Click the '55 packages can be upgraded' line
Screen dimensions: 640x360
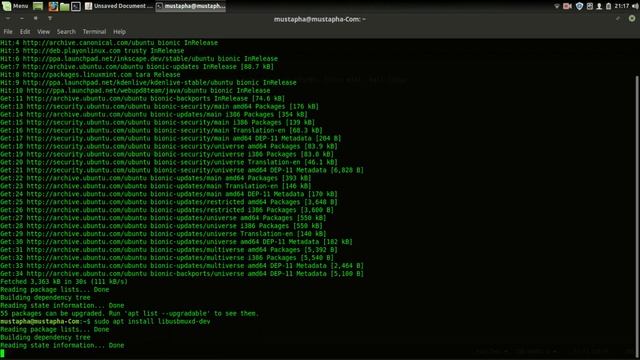(129, 313)
